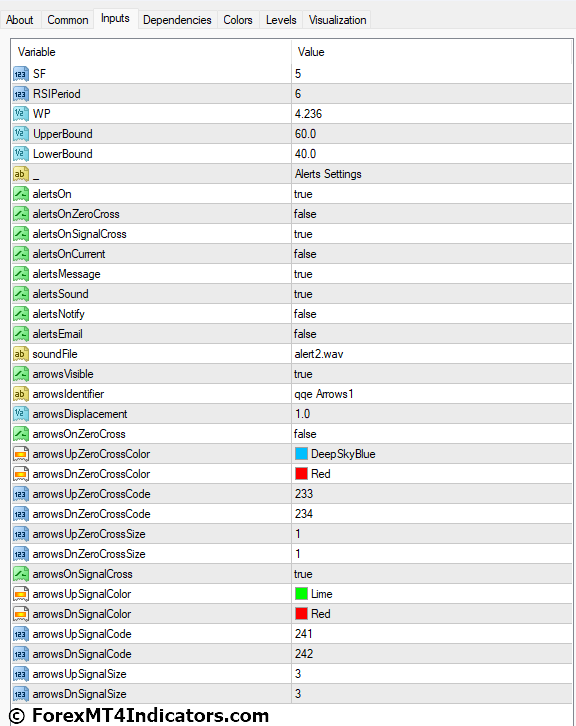Screen dimensions: 576x726
Task: Click the double-type icon beside UpperBound
Action: click(x=21, y=134)
